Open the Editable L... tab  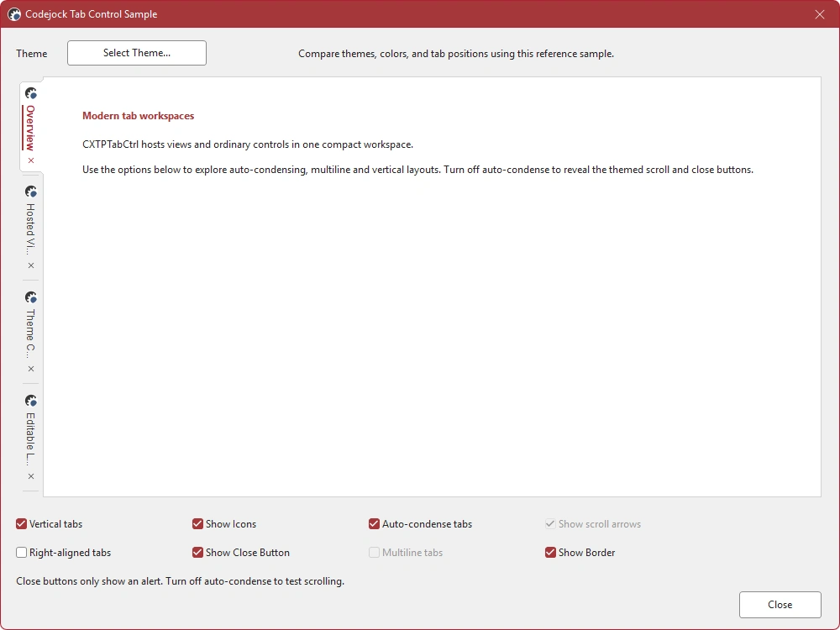[x=30, y=438]
